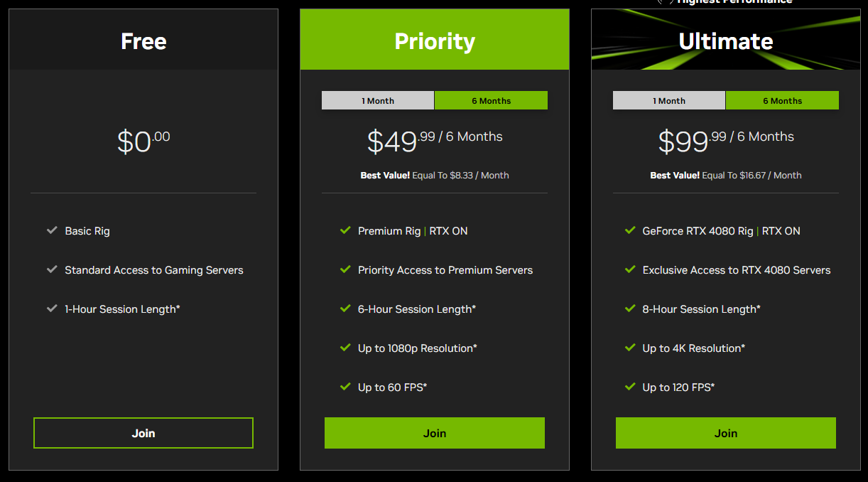
Task: Join the Free membership plan
Action: [143, 433]
